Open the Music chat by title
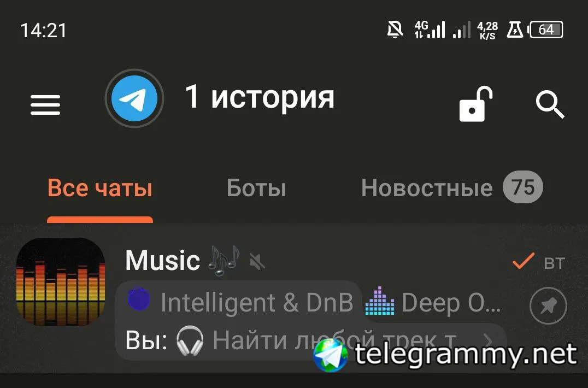The width and height of the screenshot is (588, 388). pyautogui.click(x=162, y=260)
